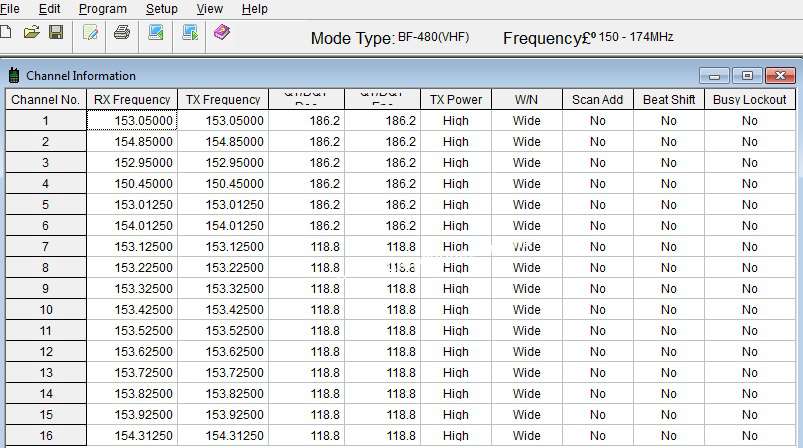Click RX frequency 153.12500 in channel 7
The width and height of the screenshot is (803, 448).
point(132,246)
